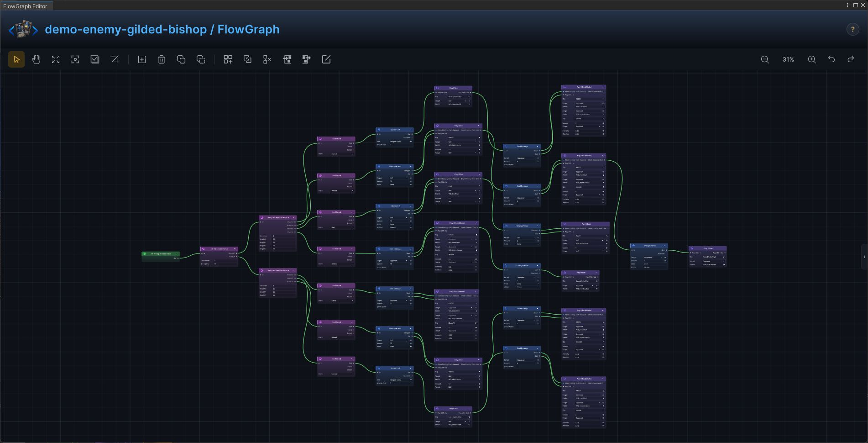
Task: Click the export blocks icon with outward arrow
Action: click(307, 59)
